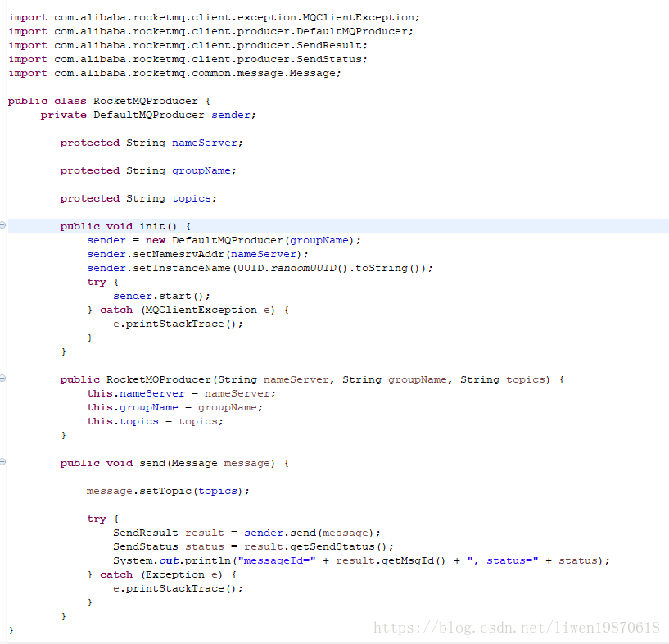Click the import common.message.Message line
This screenshot has width=669, height=644.
[175, 74]
